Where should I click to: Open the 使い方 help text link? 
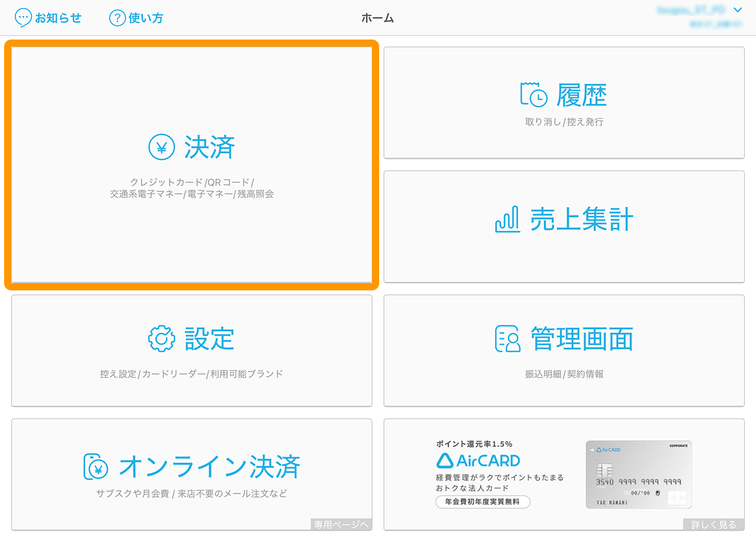tap(145, 18)
